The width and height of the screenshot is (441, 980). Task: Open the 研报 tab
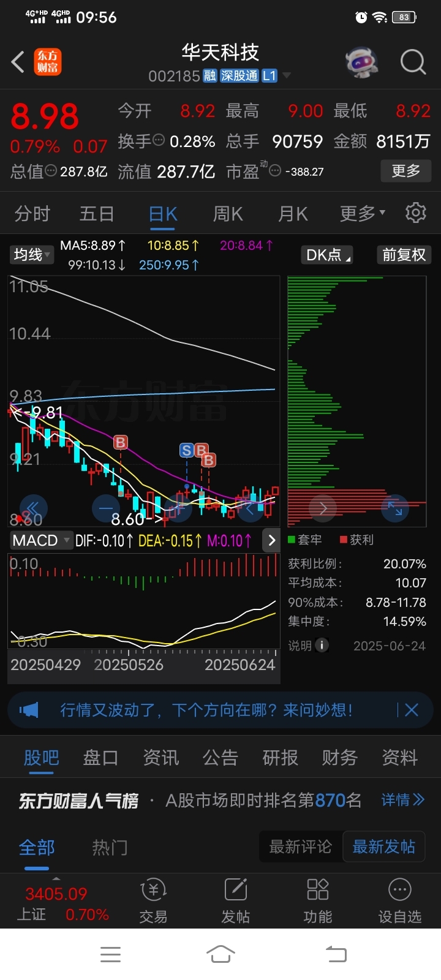[x=280, y=758]
